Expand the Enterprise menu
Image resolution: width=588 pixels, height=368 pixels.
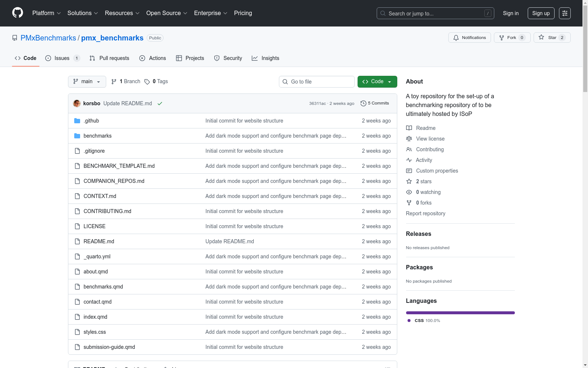(211, 13)
